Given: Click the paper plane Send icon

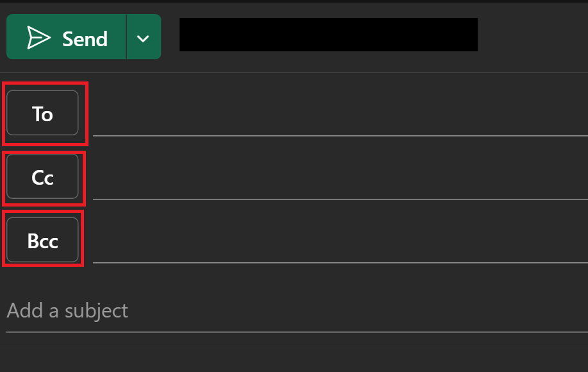Looking at the screenshot, I should click(38, 37).
